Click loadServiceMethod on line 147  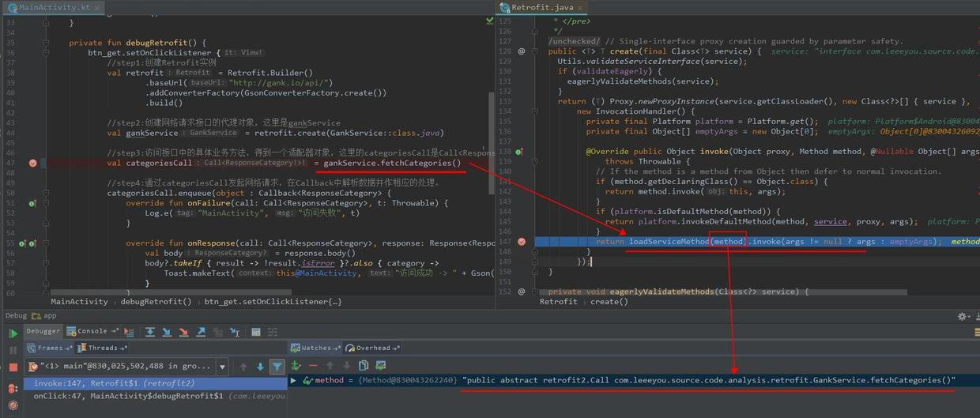pos(668,242)
